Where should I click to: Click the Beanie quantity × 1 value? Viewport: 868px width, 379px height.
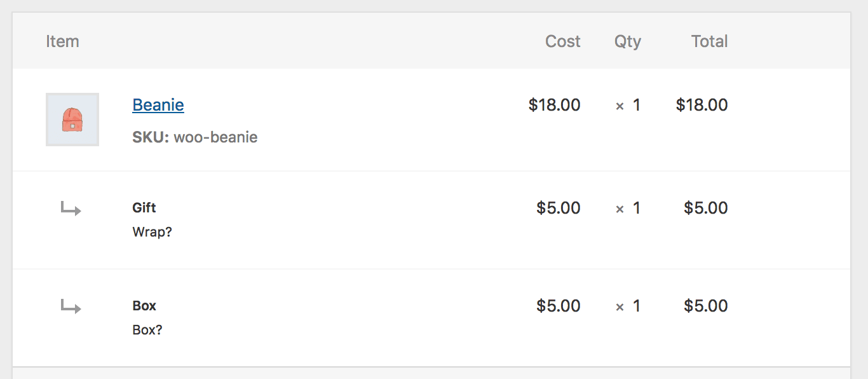coord(628,105)
